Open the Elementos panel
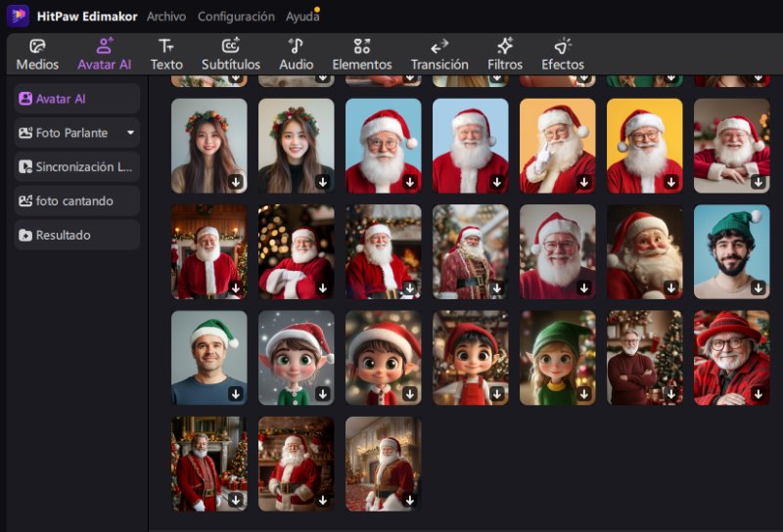The height and width of the screenshot is (532, 783). pyautogui.click(x=362, y=55)
